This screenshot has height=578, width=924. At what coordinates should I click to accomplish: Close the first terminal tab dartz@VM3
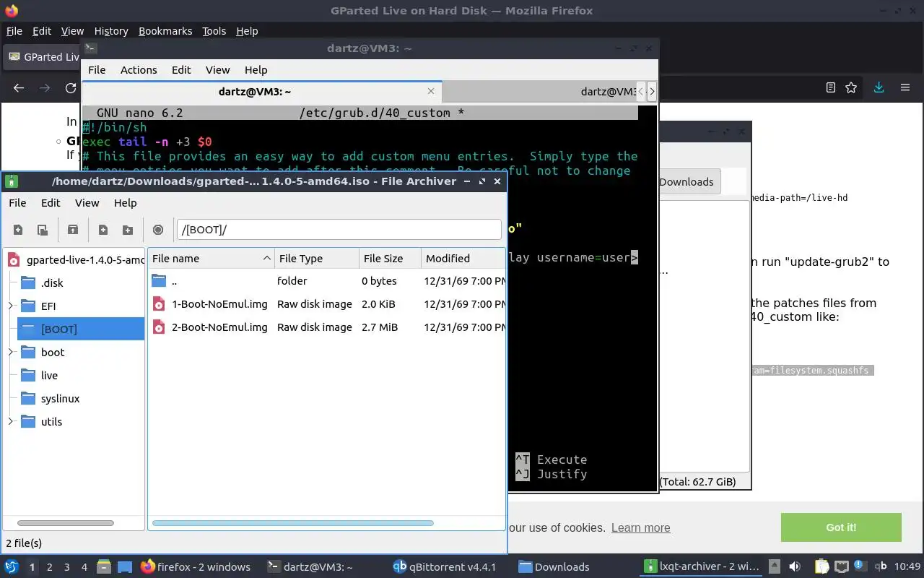click(431, 91)
